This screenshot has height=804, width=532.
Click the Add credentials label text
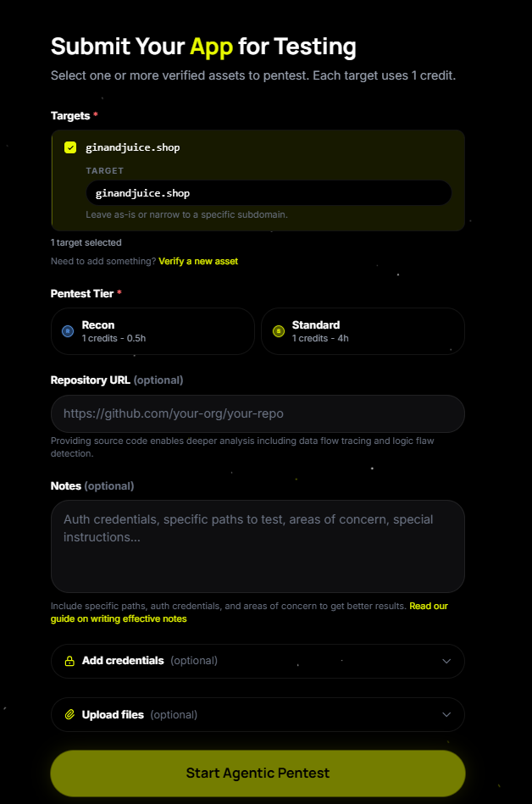coord(123,661)
